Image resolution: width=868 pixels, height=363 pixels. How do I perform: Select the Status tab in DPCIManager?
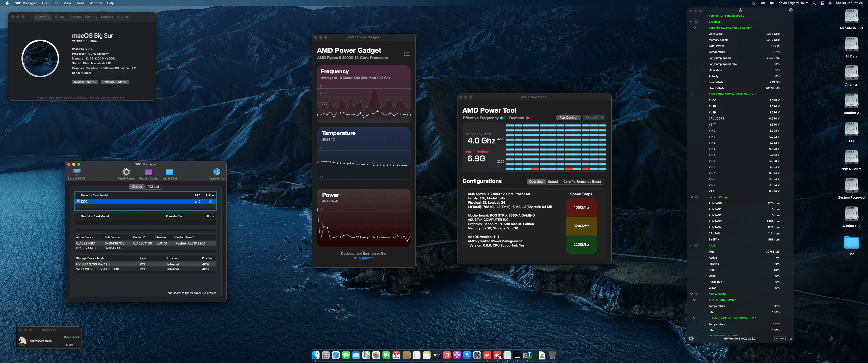pos(137,187)
